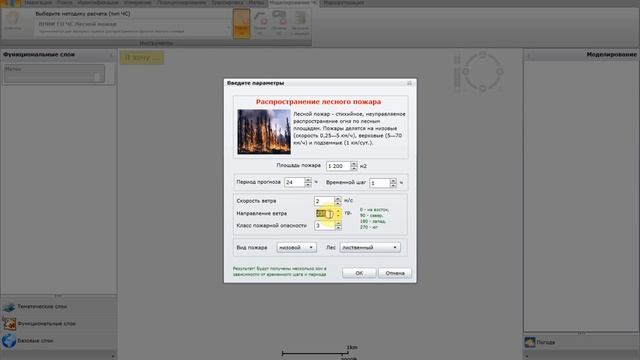The image size is (640, 360).
Task: Open the Метки ribbon tab
Action: click(256, 3)
